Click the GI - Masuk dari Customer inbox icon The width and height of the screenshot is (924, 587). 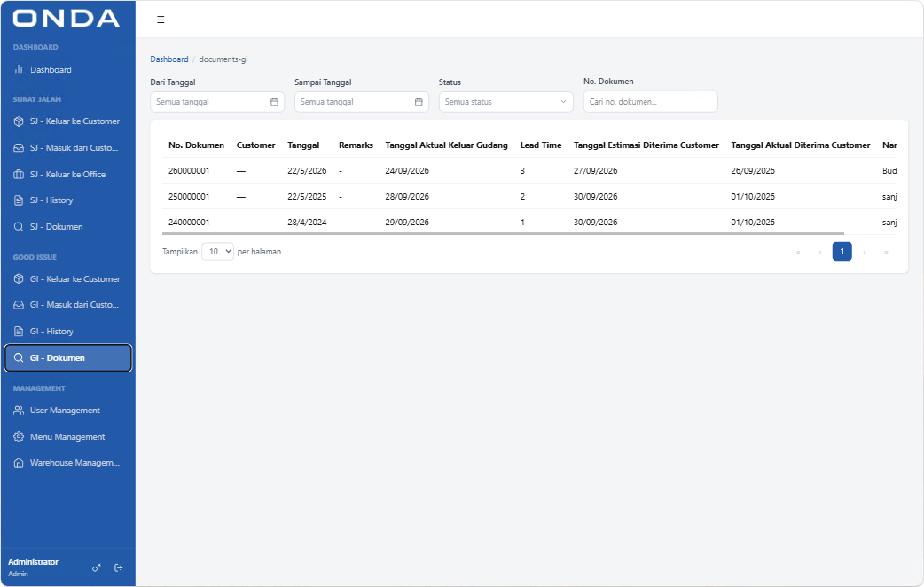19,305
